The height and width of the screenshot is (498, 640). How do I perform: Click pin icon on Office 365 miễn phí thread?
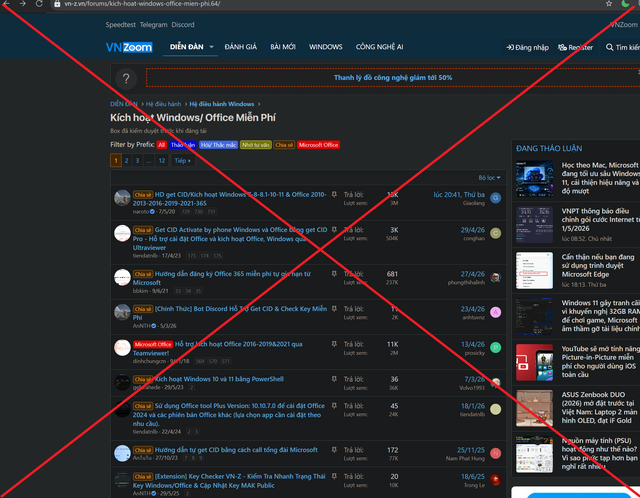click(x=334, y=273)
